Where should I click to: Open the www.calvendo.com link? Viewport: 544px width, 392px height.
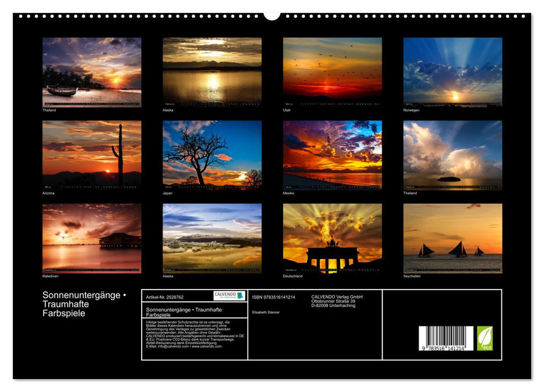(207, 347)
